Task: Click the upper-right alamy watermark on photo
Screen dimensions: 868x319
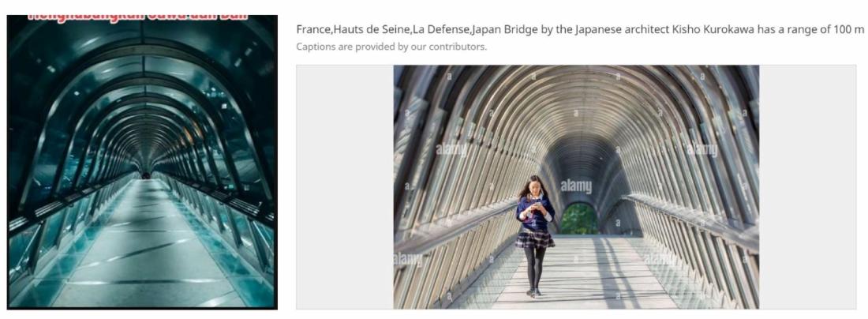Action: click(702, 149)
